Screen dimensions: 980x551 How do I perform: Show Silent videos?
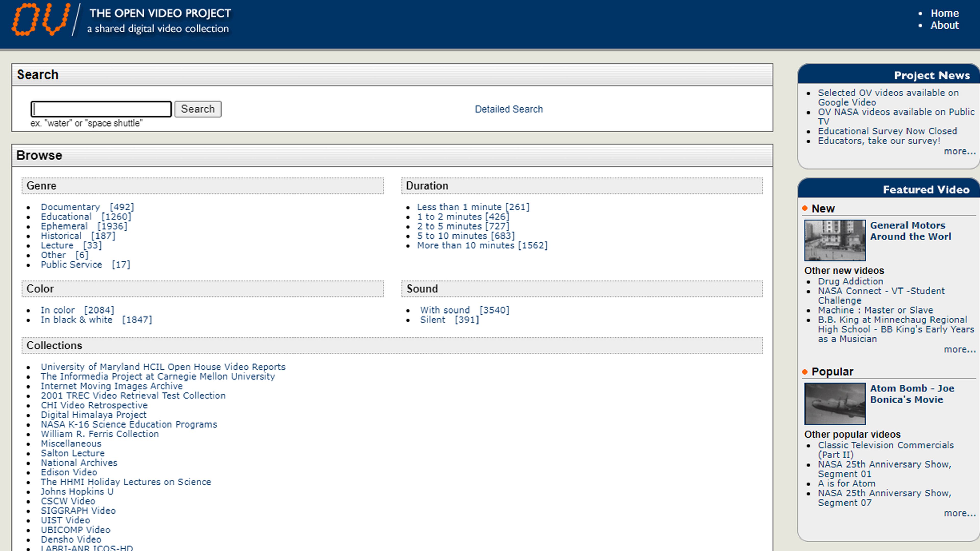(432, 320)
